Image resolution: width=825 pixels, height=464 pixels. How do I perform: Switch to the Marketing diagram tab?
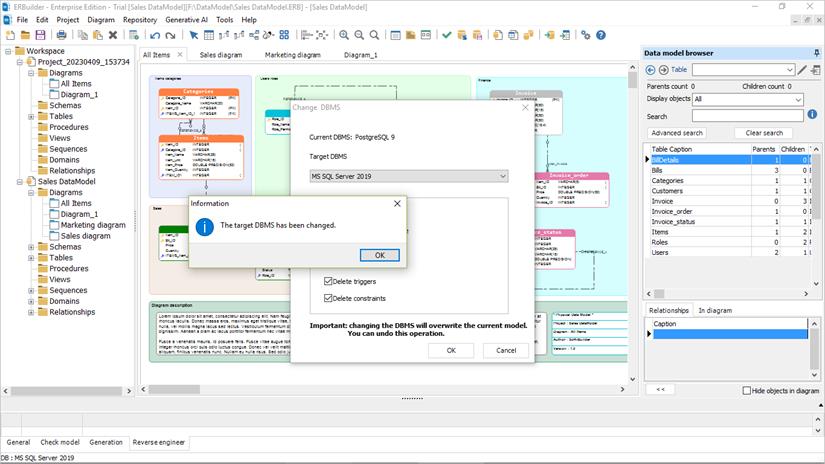coord(293,55)
